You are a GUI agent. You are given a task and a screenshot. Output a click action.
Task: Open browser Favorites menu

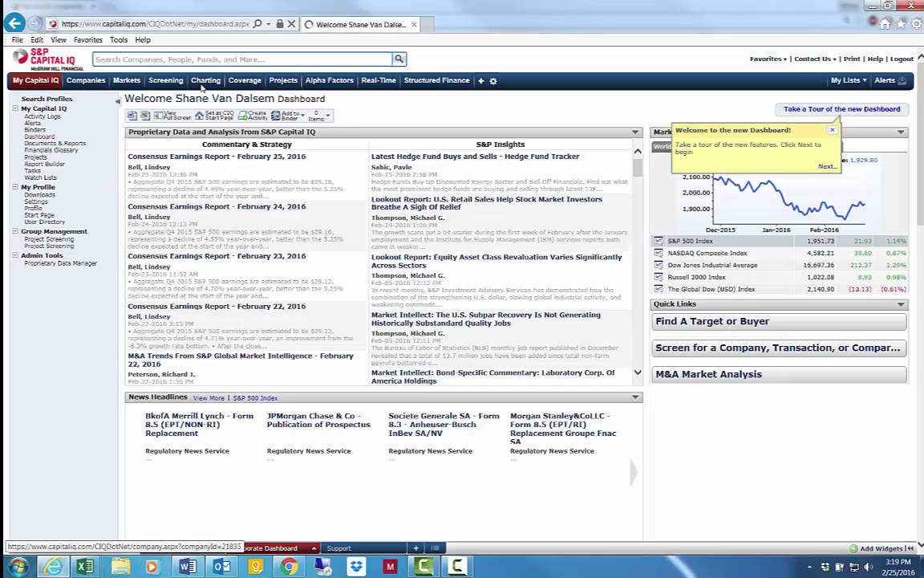click(87, 39)
